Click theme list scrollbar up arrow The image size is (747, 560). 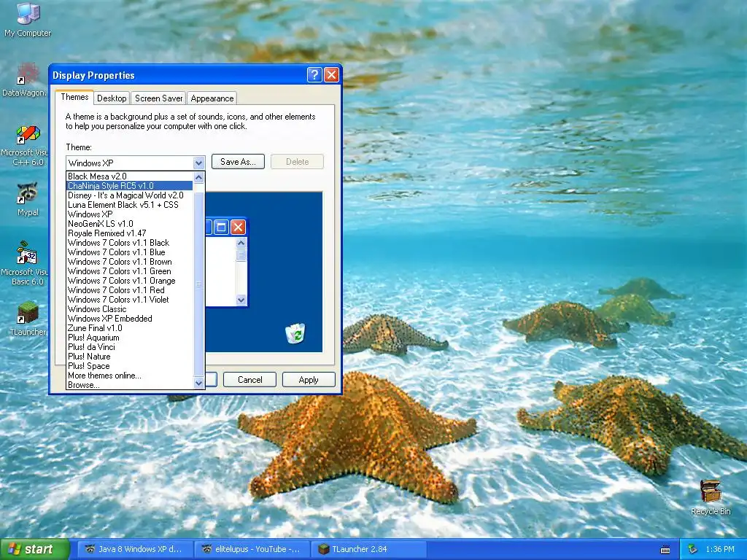click(199, 177)
